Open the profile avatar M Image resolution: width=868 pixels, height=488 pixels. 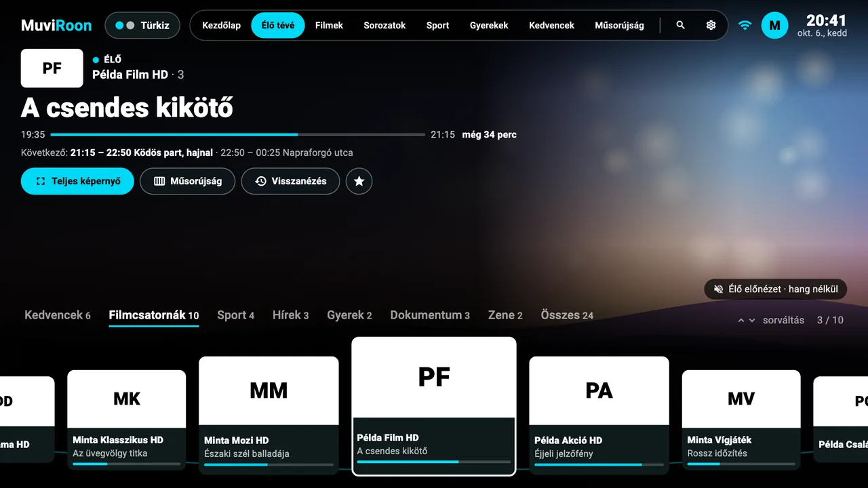click(x=774, y=26)
